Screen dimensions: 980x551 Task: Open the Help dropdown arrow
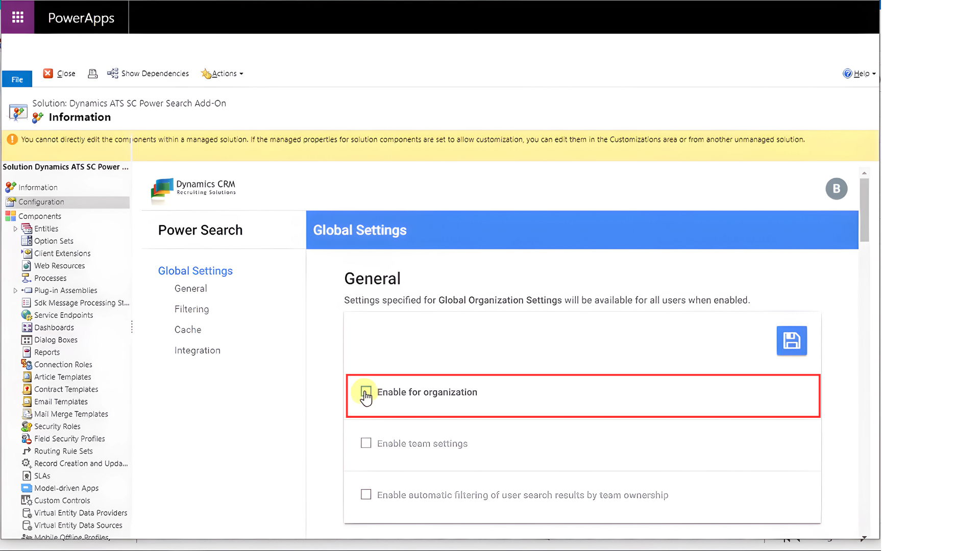click(874, 74)
